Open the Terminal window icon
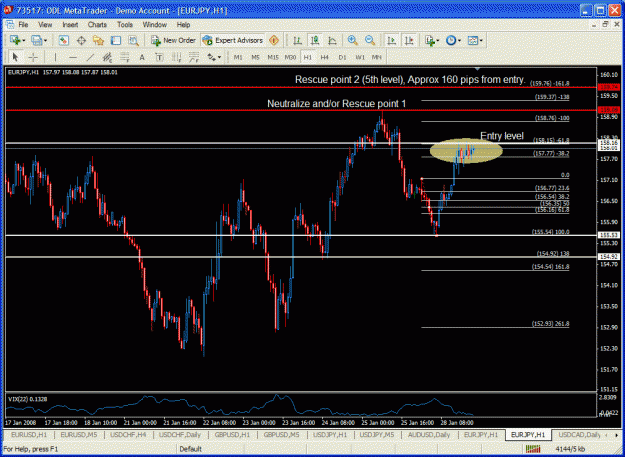This screenshot has height=457, width=625. pos(116,40)
